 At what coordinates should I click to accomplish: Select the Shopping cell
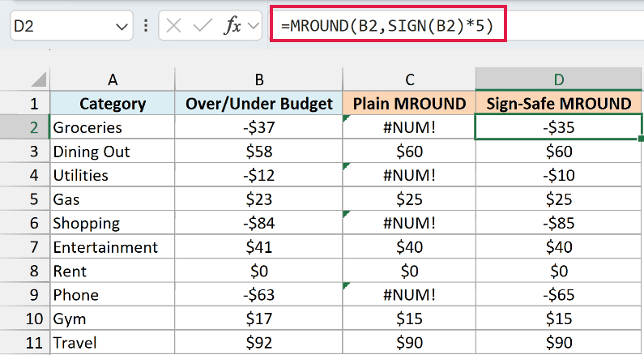[x=113, y=223]
